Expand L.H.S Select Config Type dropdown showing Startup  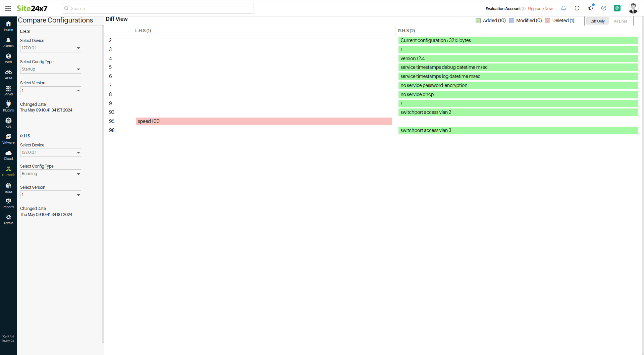tap(51, 69)
